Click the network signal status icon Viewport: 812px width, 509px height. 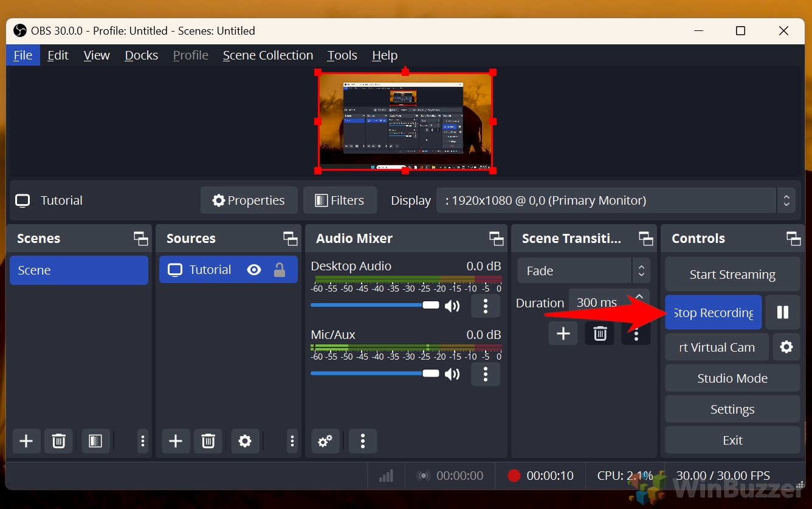(x=386, y=476)
